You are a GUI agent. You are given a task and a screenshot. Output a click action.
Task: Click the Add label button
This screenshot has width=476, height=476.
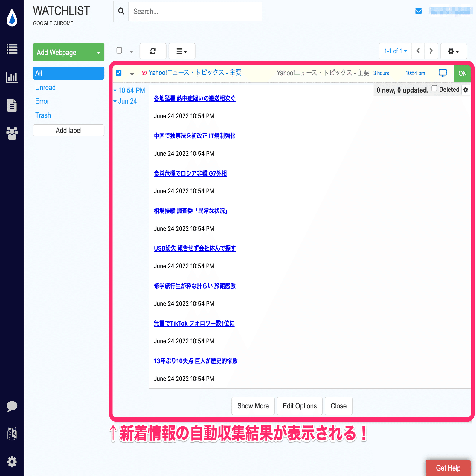[x=68, y=130]
